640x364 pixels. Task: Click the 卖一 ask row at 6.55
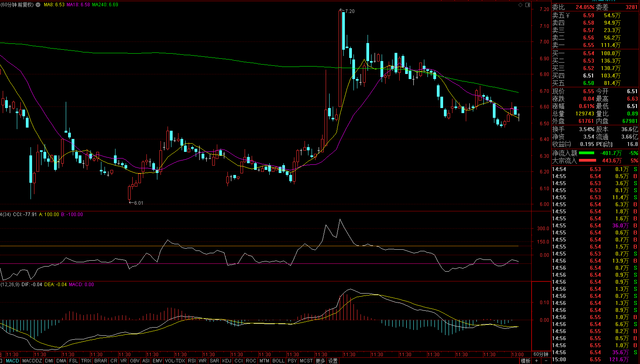[x=595, y=45]
